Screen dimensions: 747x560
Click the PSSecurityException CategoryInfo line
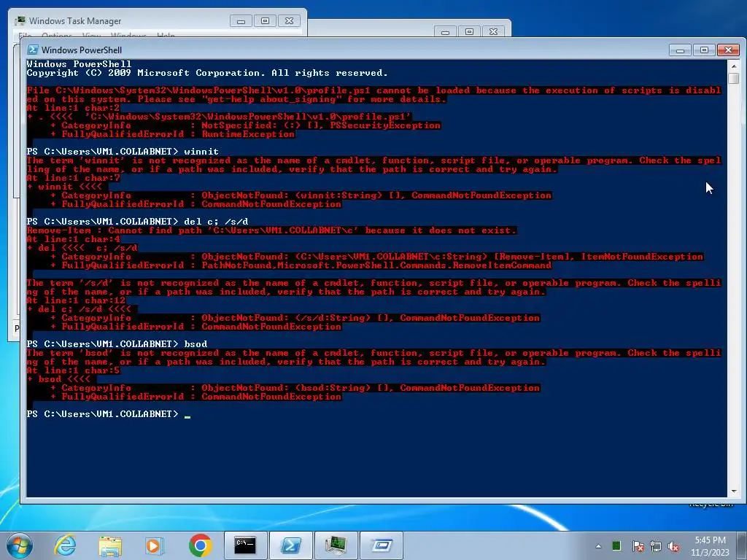(x=246, y=125)
